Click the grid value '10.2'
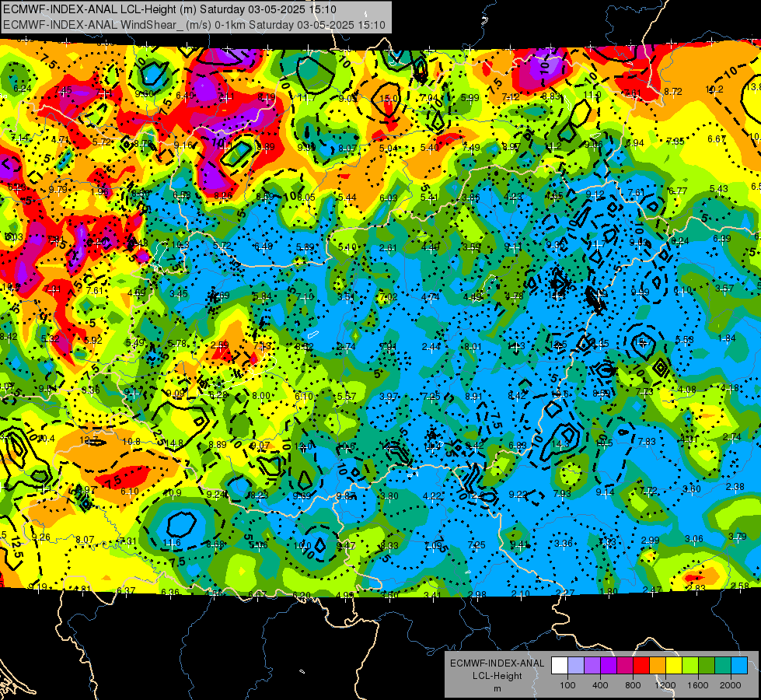 click(x=714, y=89)
